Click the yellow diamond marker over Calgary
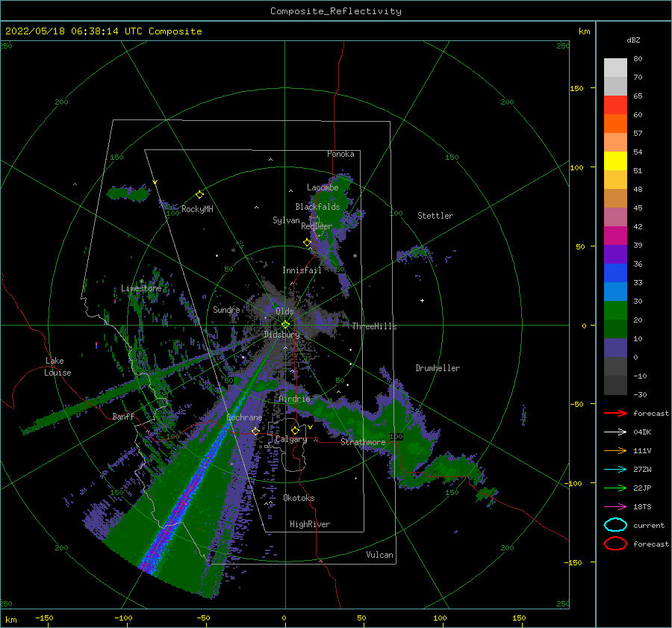Screen dimensions: 672x628 pos(295,430)
